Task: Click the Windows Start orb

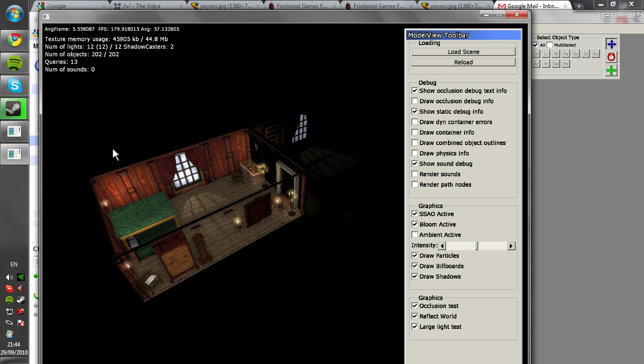Action: click(14, 13)
